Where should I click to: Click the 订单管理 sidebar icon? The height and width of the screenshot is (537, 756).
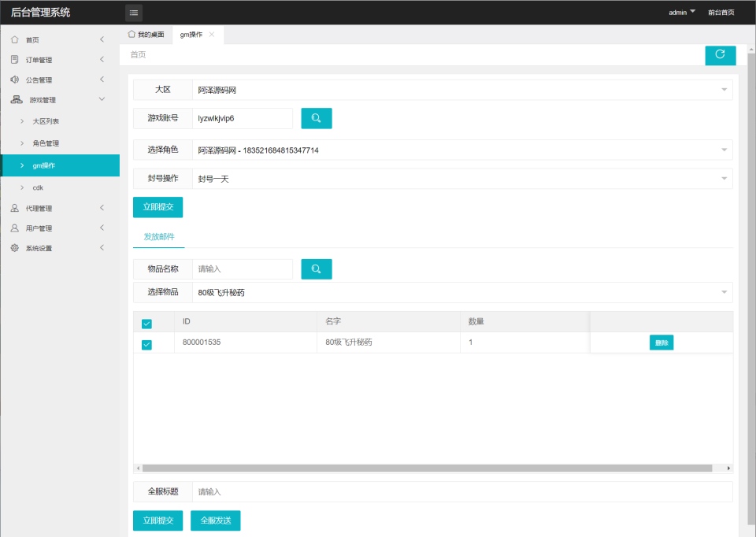pyautogui.click(x=15, y=60)
